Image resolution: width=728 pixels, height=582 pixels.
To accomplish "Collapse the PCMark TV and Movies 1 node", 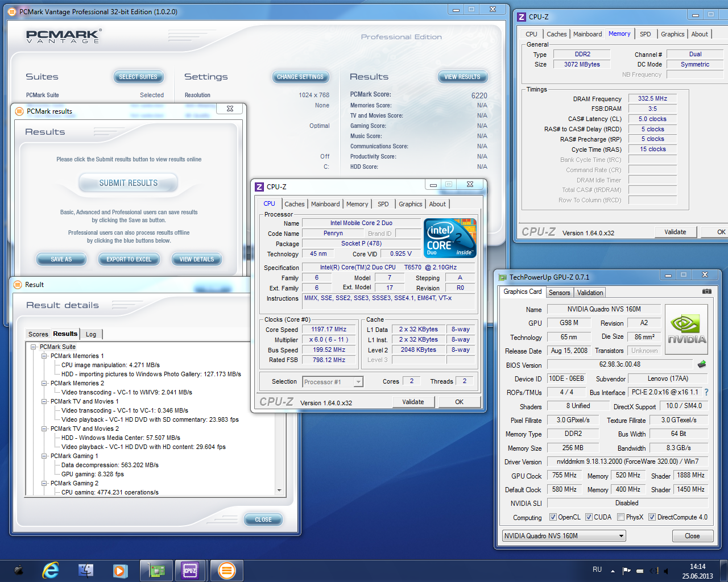I will point(44,401).
